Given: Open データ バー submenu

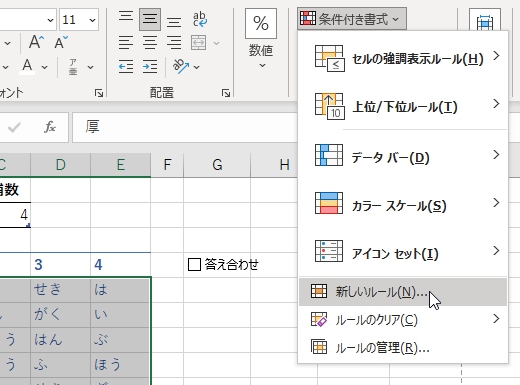Looking at the screenshot, I should click(403, 156).
